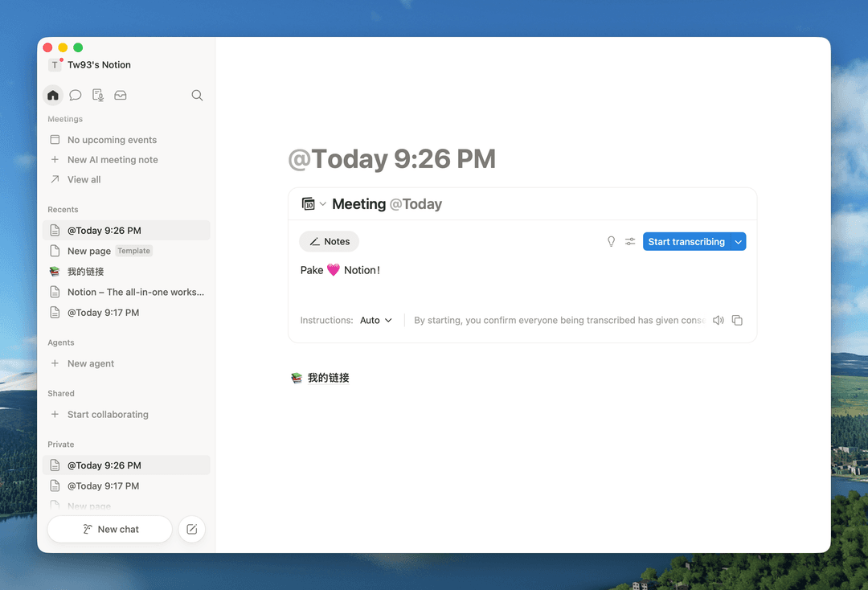868x590 pixels.
Task: Click the compose new page pencil icon
Action: 191,529
